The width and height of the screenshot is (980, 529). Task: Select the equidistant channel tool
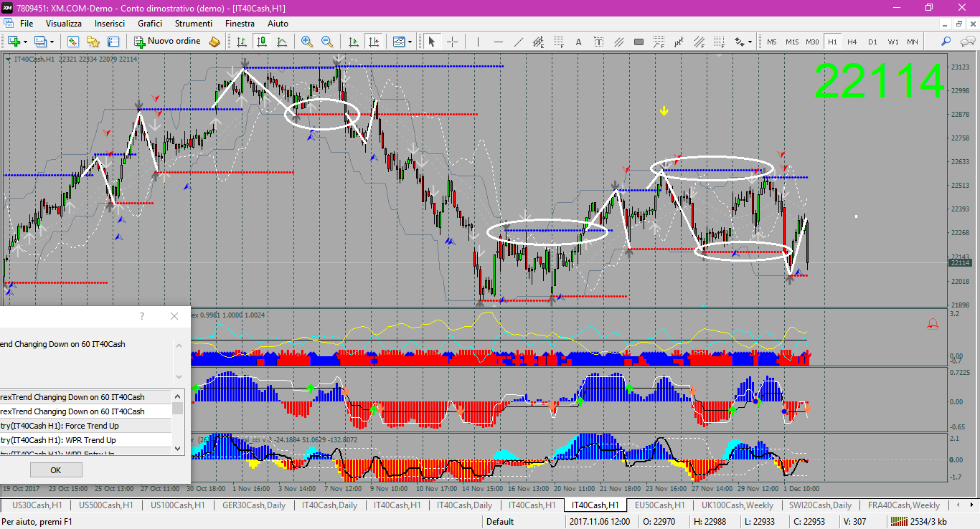[538, 42]
